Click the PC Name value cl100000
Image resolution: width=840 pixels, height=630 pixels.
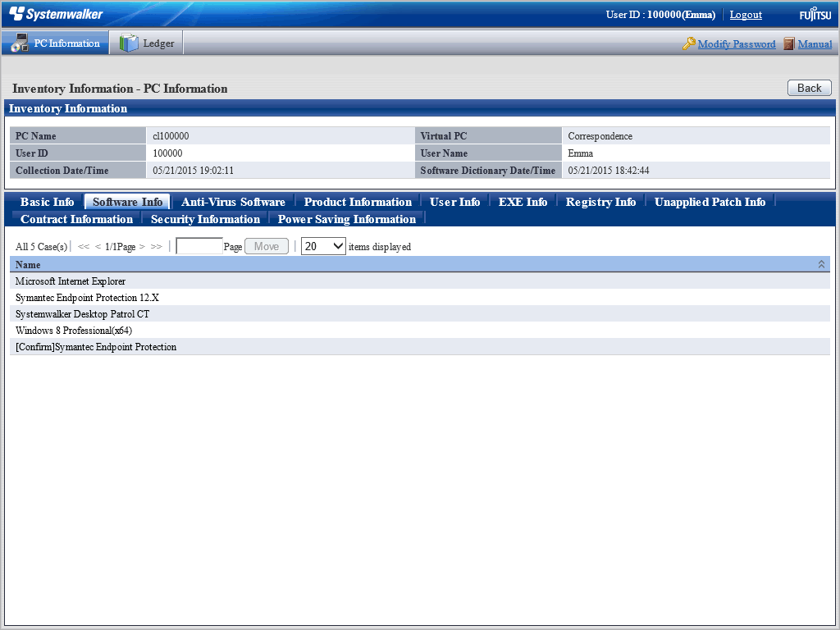tap(171, 136)
